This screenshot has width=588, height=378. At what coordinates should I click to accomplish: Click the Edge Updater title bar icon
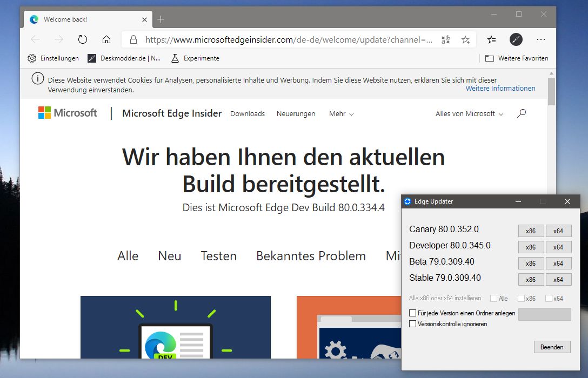pos(407,201)
